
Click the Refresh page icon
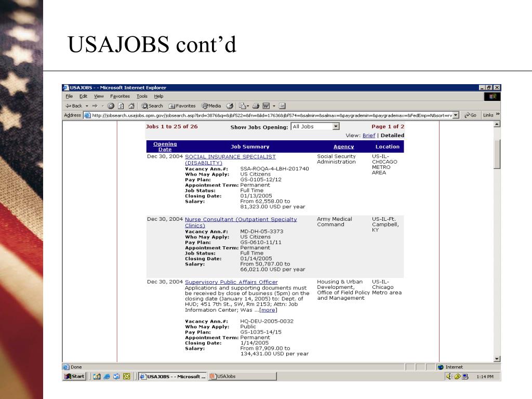(121, 106)
